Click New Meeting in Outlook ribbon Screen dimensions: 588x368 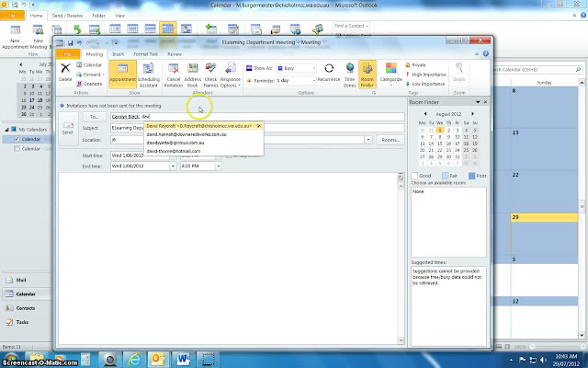38,38
